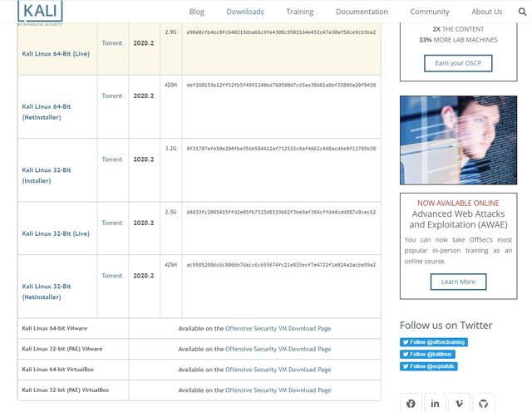Click the Kali Linux 64-bit VMware label
The width and height of the screenshot is (532, 412).
pos(55,329)
